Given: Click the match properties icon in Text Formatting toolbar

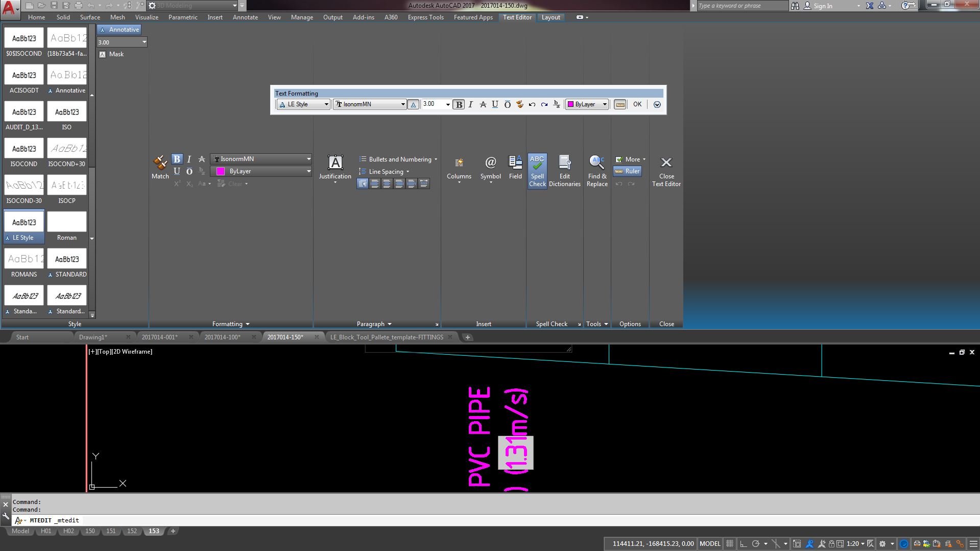Looking at the screenshot, I should click(519, 104).
